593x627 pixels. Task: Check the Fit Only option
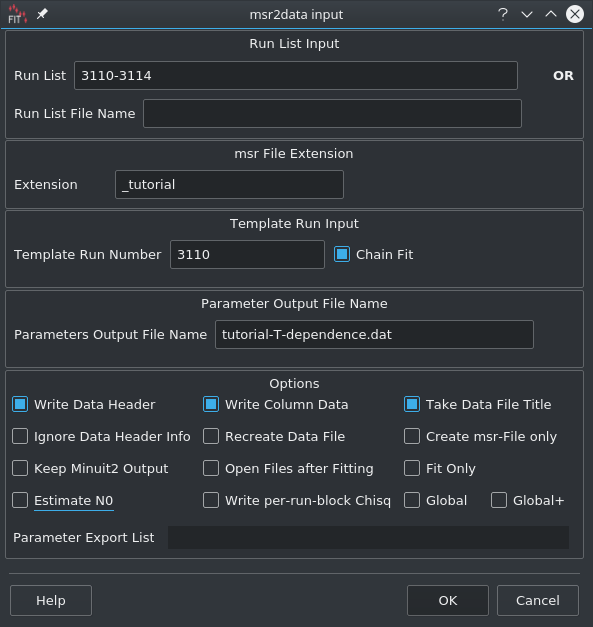tap(412, 468)
